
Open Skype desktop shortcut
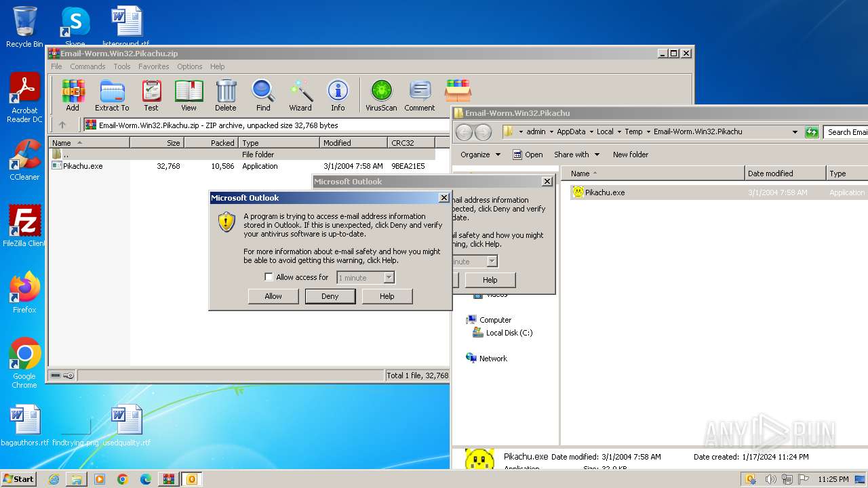tap(75, 27)
